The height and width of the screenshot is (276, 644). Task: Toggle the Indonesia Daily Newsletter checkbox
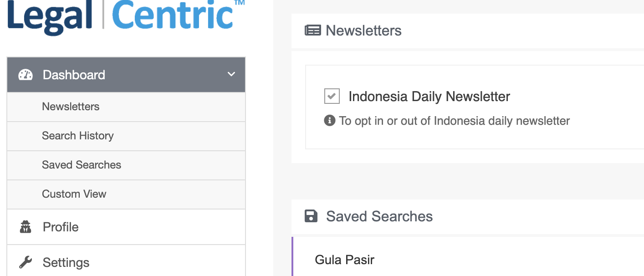tap(332, 96)
